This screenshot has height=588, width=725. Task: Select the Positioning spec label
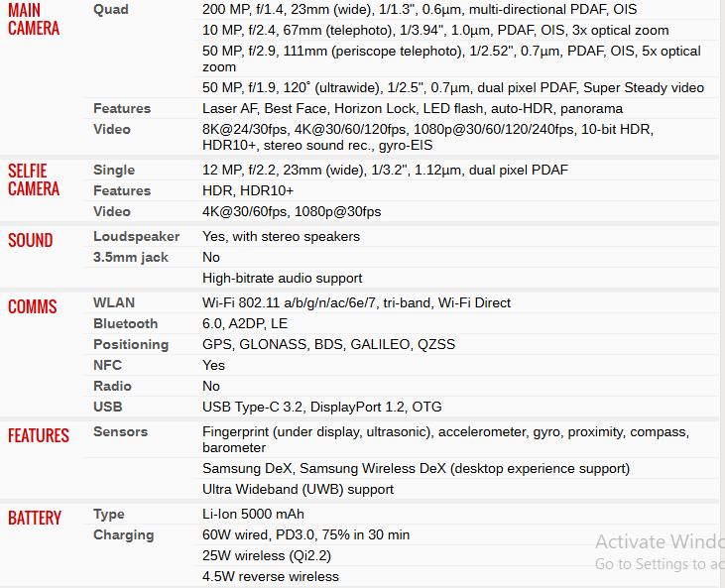(x=131, y=344)
